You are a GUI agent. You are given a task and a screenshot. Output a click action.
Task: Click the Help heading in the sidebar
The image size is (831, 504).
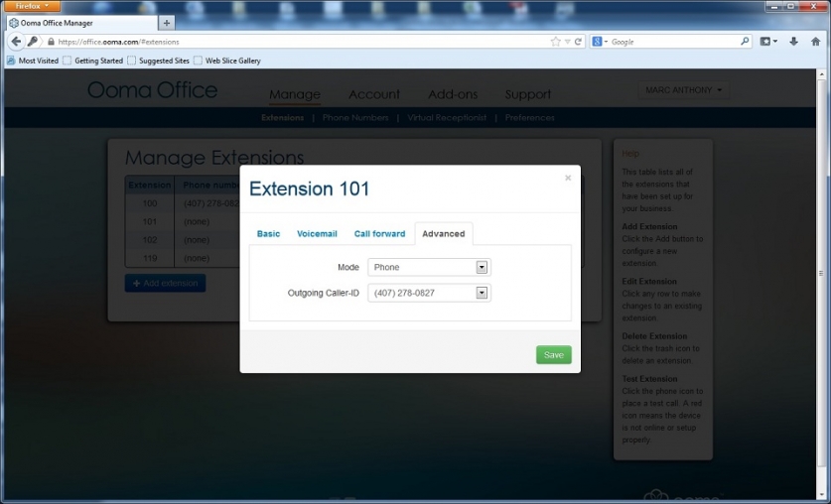pos(630,154)
